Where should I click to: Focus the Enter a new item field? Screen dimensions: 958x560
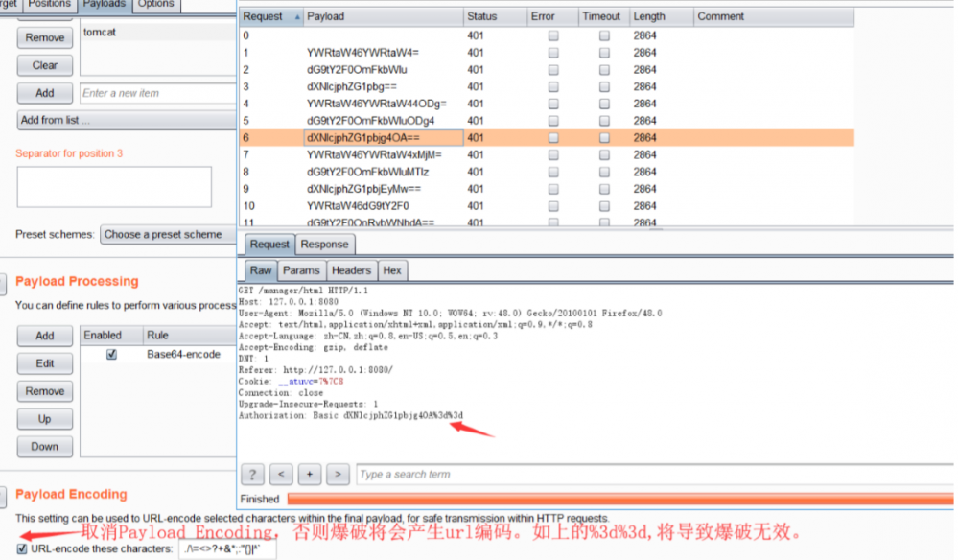[x=157, y=93]
